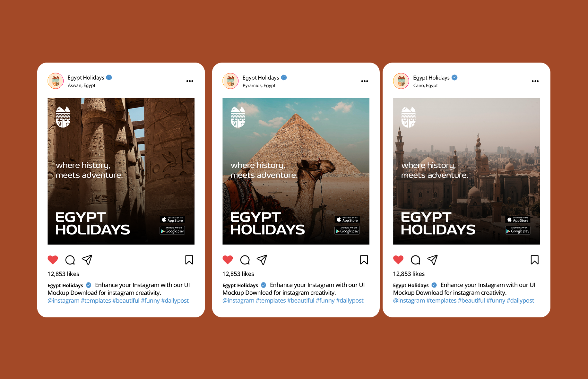Open the #templates hashtag in Aswan caption

coord(96,301)
